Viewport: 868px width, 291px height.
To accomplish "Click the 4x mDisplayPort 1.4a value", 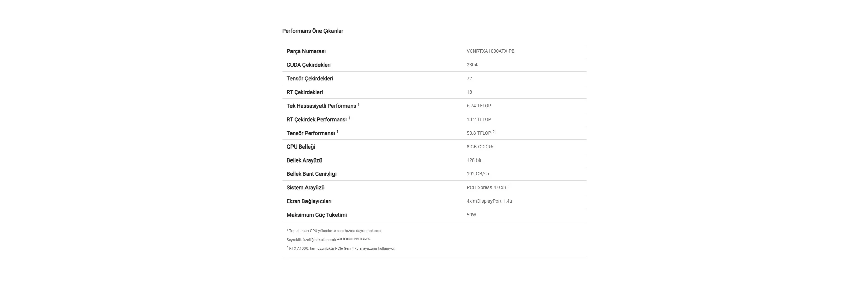I will (x=489, y=201).
